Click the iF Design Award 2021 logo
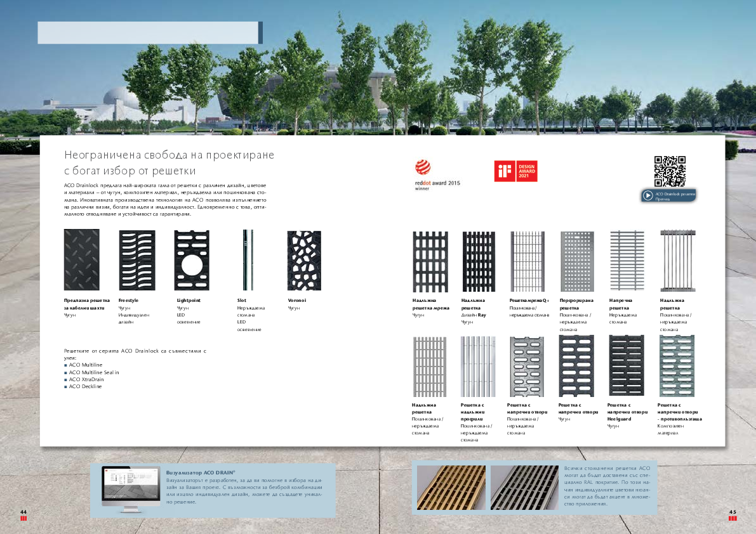The width and height of the screenshot is (756, 534). (515, 171)
